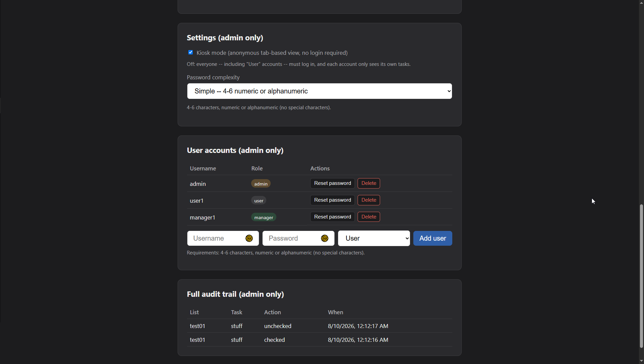Click 'test01' in the checked audit row

pos(197,340)
